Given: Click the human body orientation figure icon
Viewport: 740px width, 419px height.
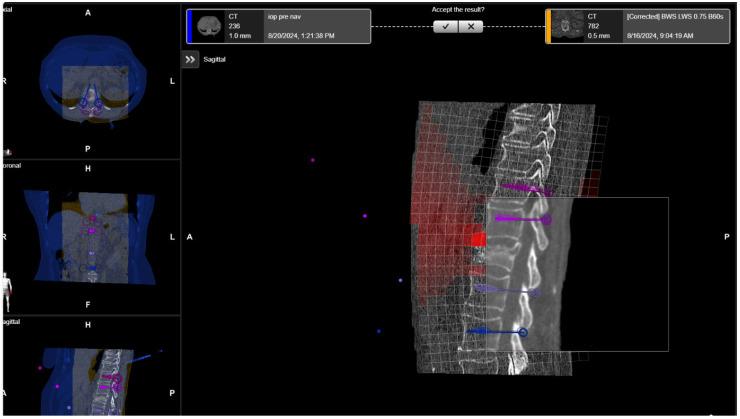Looking at the screenshot, I should coord(9,290).
